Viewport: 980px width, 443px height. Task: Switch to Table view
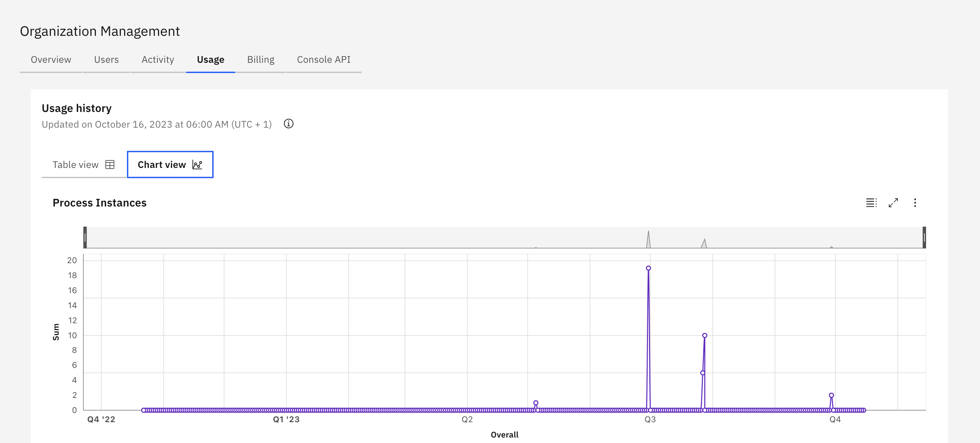76,165
